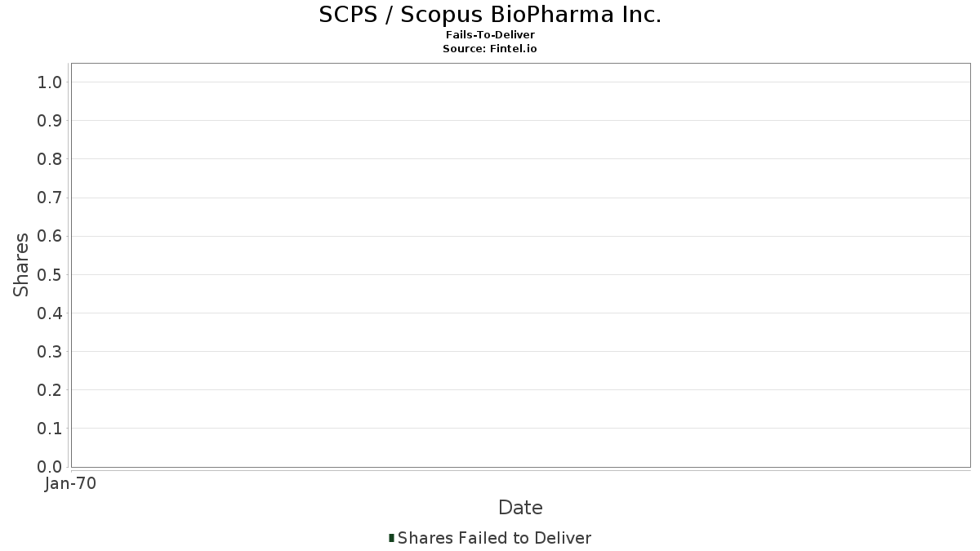Click the 1.0 y-axis tick label

50,82
